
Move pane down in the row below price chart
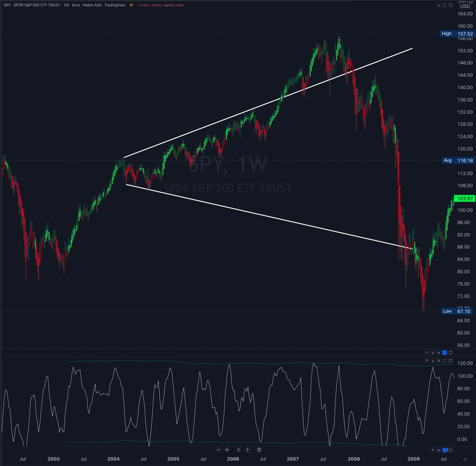[433, 352]
